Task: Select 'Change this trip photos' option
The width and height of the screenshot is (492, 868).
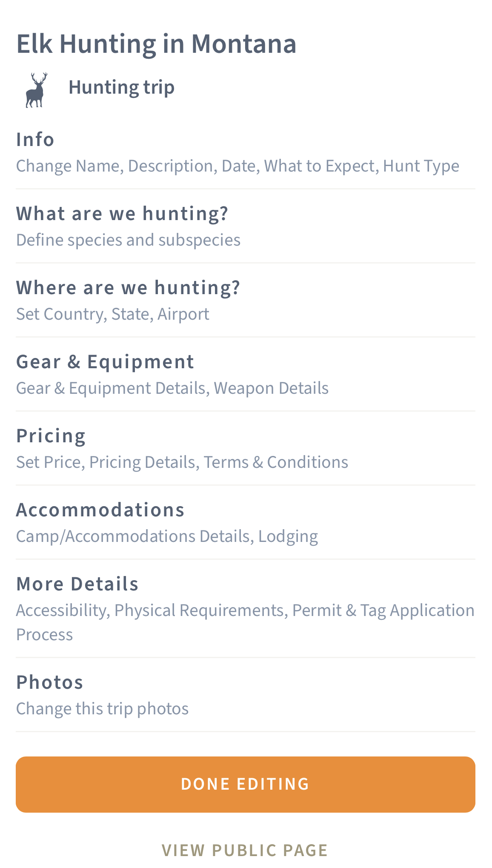Action: [102, 708]
